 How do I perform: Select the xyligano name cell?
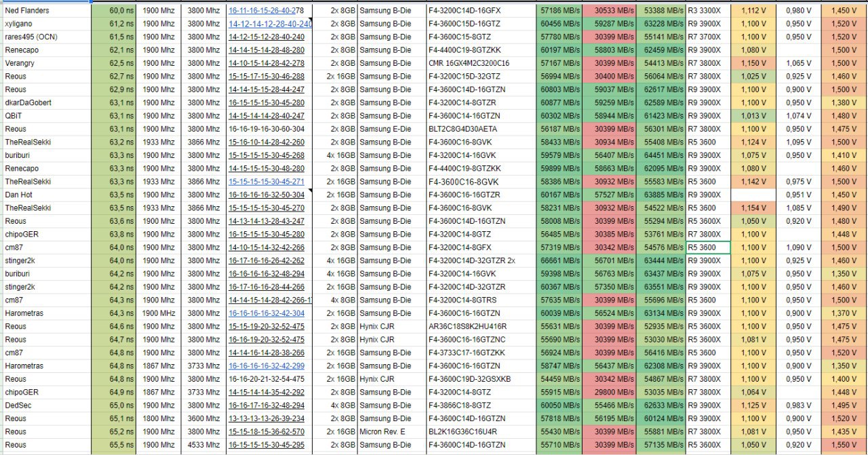pos(45,24)
